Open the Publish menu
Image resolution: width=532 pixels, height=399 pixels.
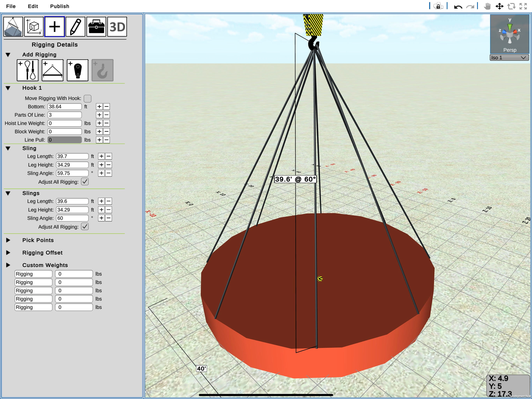59,6
